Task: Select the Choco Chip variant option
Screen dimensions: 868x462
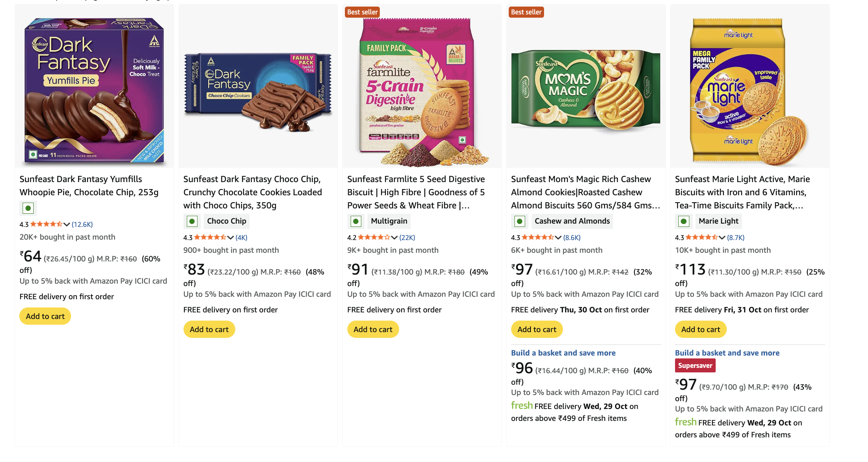Action: (227, 222)
